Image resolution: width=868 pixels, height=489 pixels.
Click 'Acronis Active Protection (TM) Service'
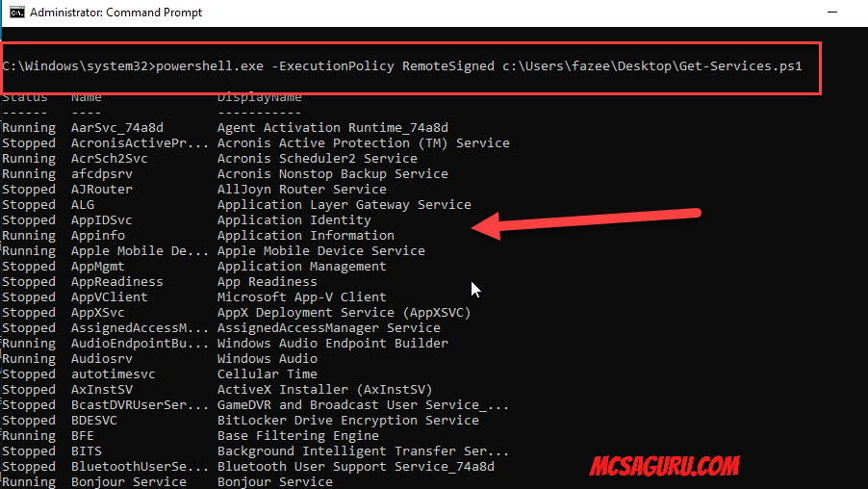(x=363, y=143)
